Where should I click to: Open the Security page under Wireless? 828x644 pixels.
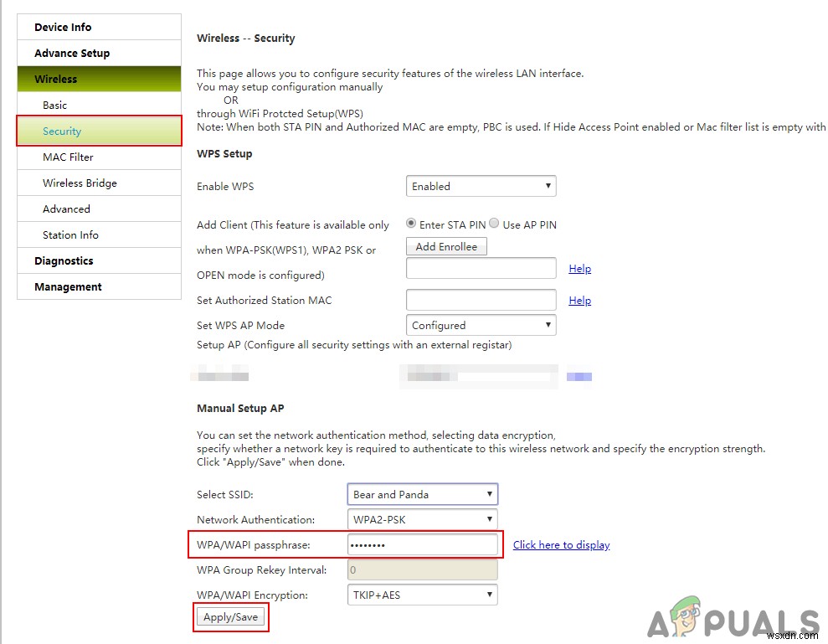click(x=62, y=131)
